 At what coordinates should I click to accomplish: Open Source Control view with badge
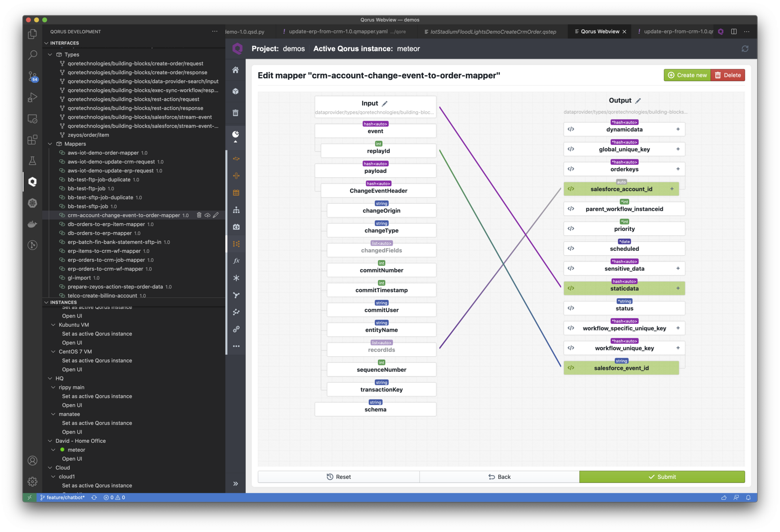32,76
